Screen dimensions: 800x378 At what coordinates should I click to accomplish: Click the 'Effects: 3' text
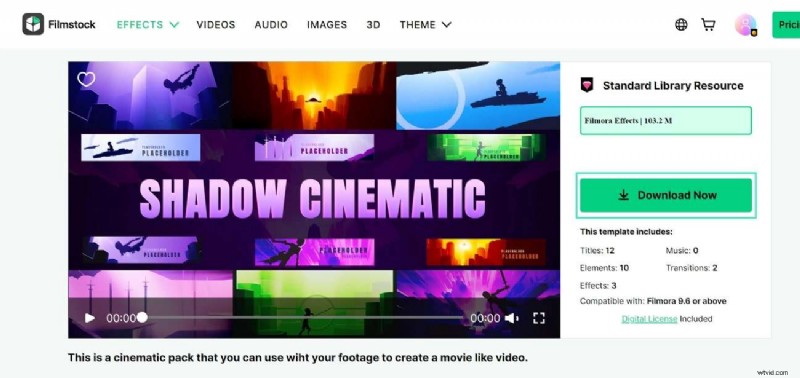point(598,286)
